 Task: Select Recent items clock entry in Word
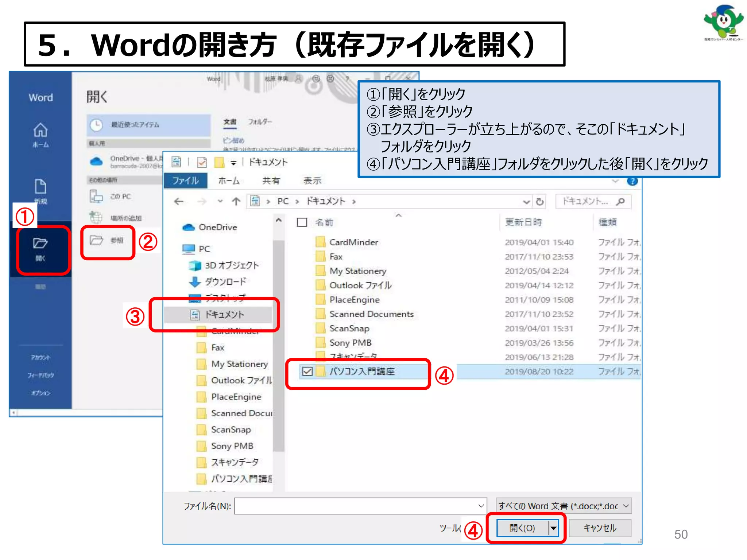pos(148,125)
